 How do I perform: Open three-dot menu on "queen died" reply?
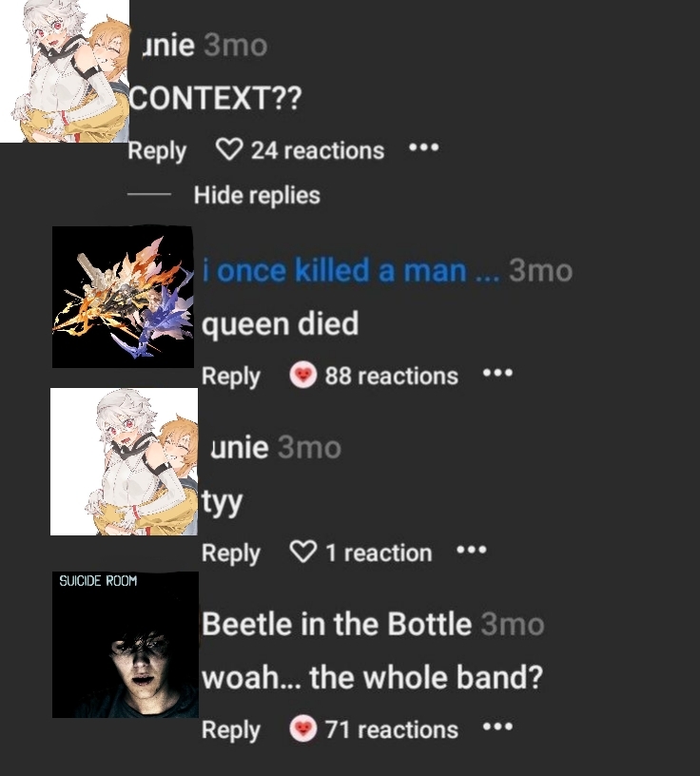click(x=497, y=375)
